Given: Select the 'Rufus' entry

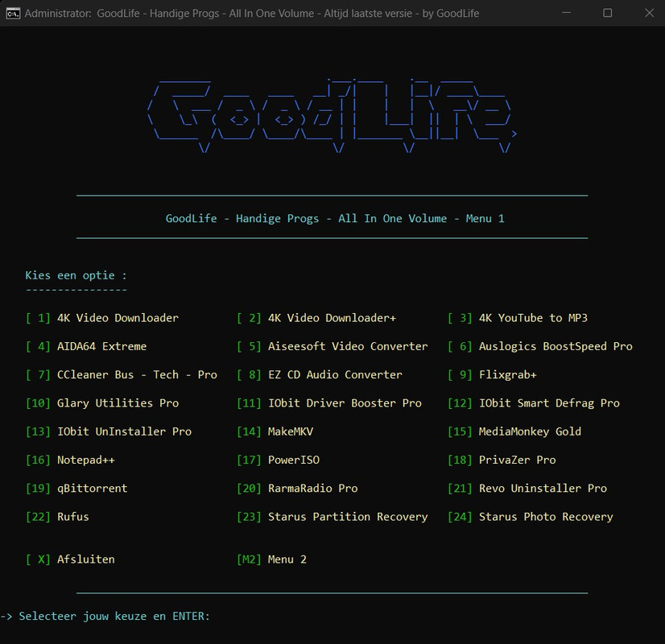Looking at the screenshot, I should (57, 517).
